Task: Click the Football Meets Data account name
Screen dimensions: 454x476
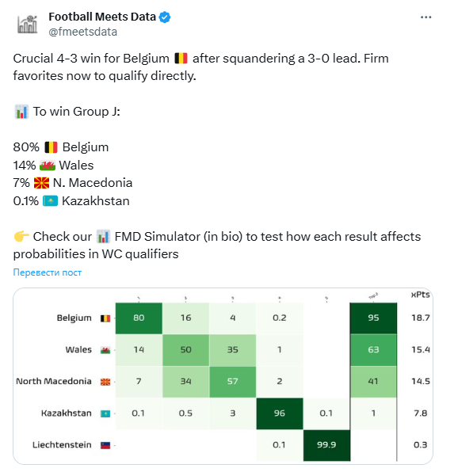Action: point(102,17)
